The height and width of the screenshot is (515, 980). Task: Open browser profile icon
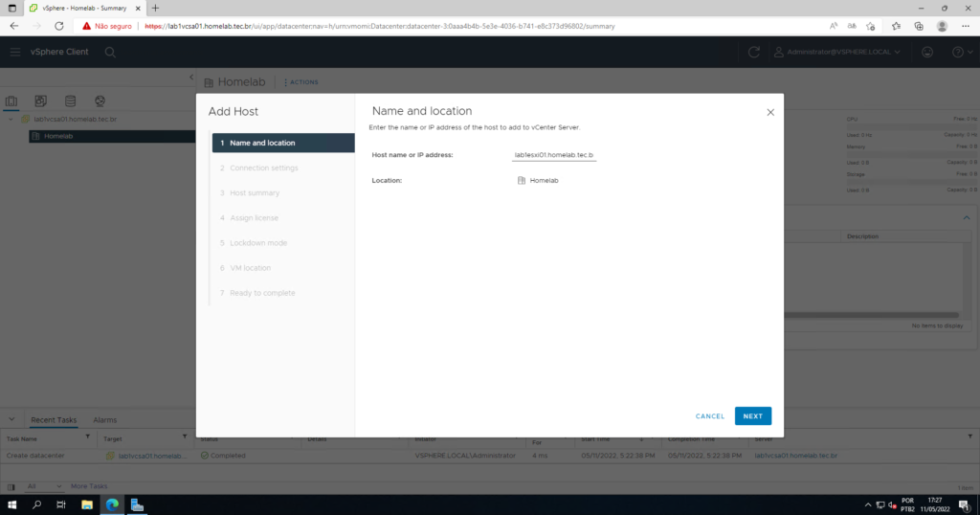(x=942, y=26)
